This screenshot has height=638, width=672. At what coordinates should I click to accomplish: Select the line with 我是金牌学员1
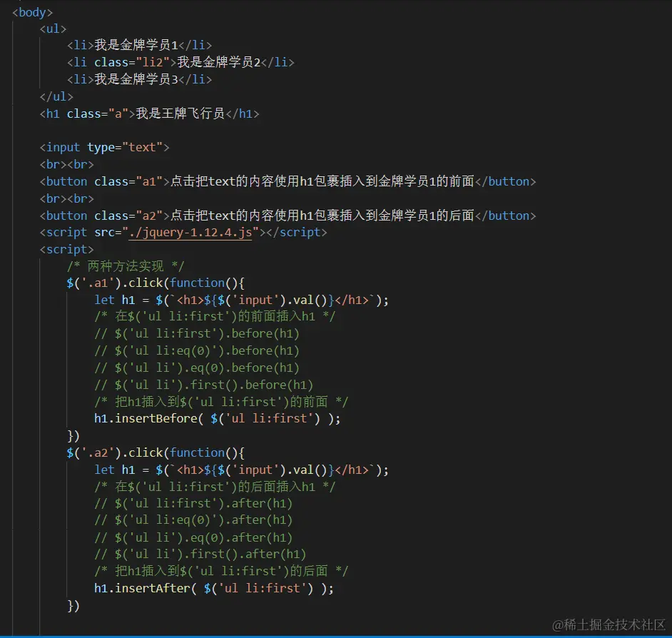tap(139, 45)
